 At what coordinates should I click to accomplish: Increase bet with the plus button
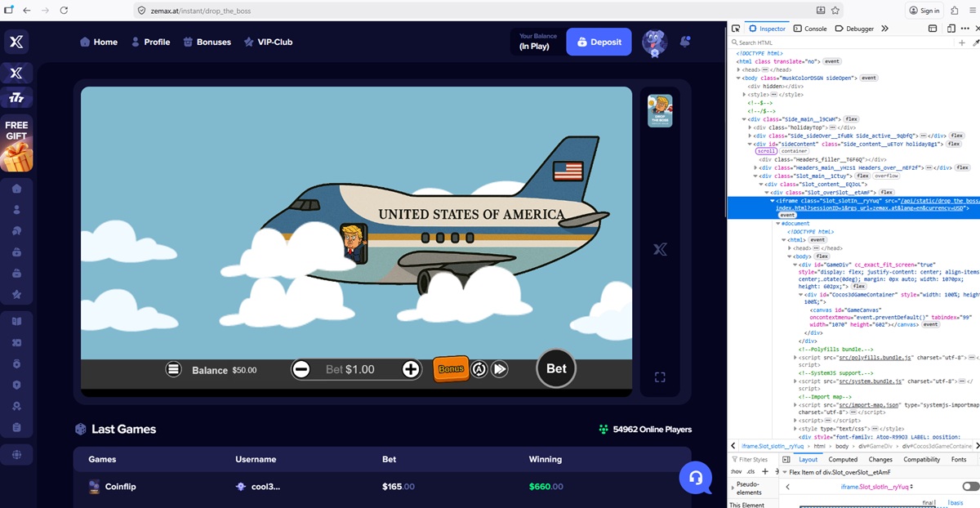coord(411,369)
